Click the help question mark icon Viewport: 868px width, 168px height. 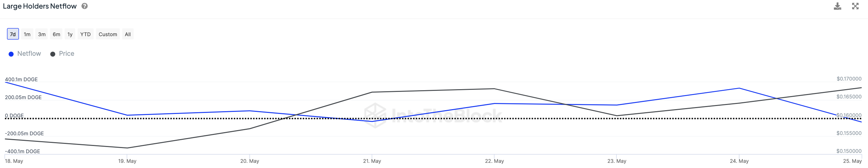(x=84, y=6)
